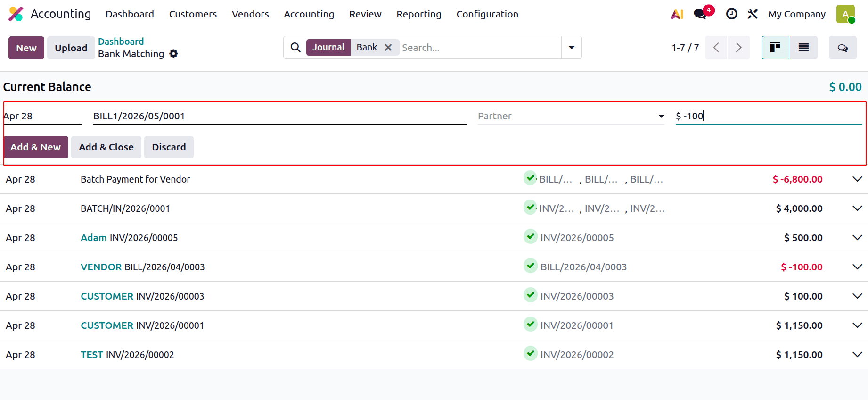Click the $ 0.00 current balance amount
Viewport: 868px width, 400px height.
tap(845, 87)
